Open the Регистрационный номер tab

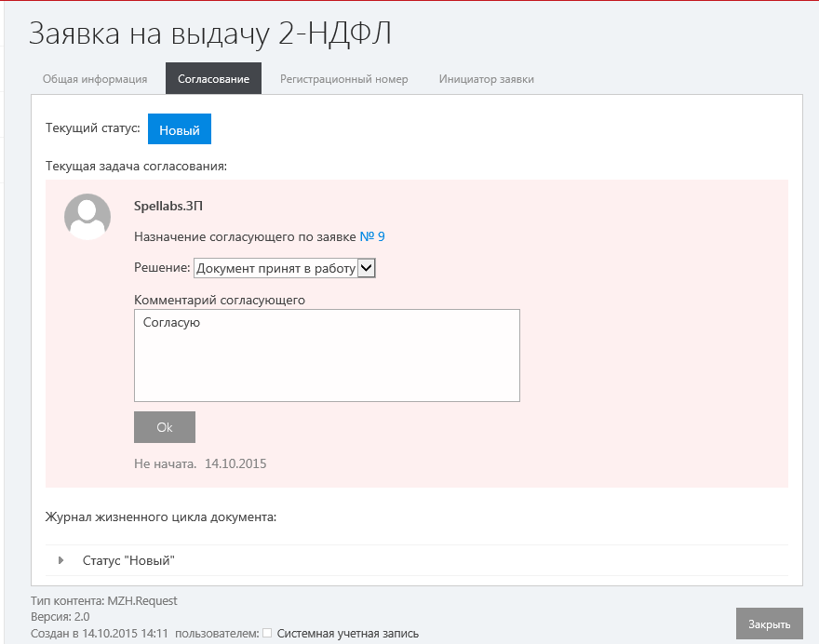point(343,79)
